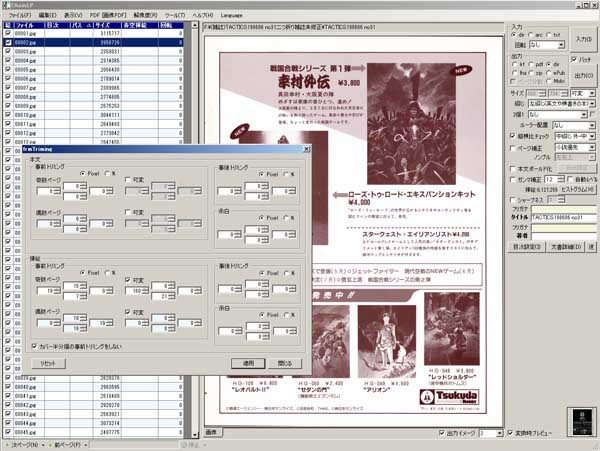Screen dimensions: 600x451
Task: Sort file list by ファイル column header
Action: click(x=29, y=25)
